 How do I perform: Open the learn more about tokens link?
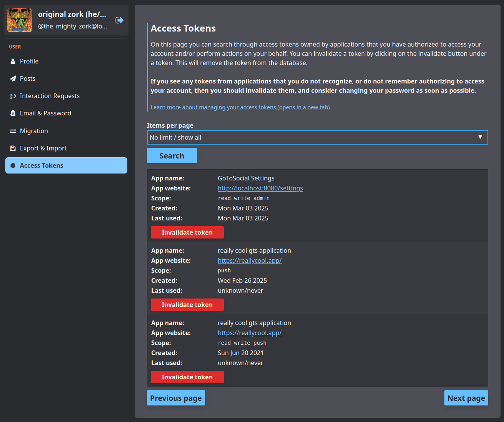click(x=240, y=107)
